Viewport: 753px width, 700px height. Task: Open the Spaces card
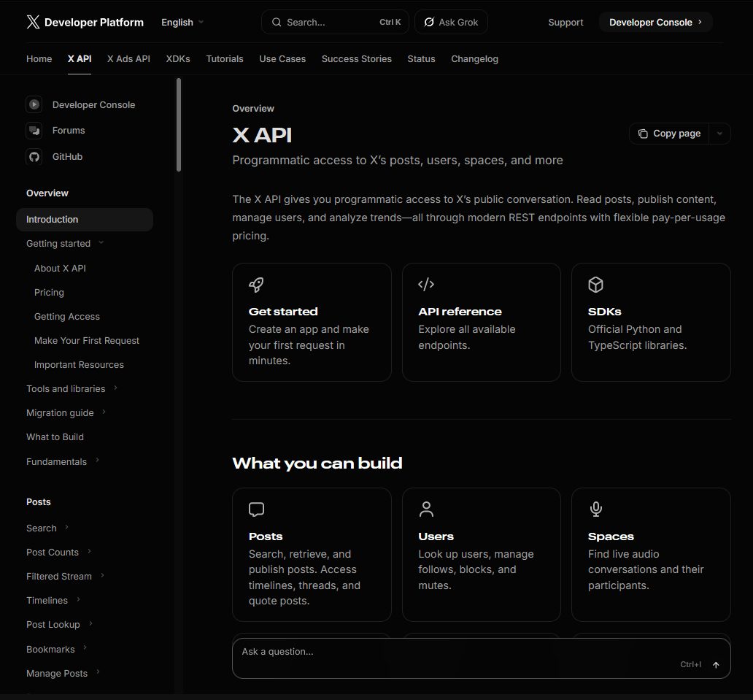pyautogui.click(x=651, y=555)
